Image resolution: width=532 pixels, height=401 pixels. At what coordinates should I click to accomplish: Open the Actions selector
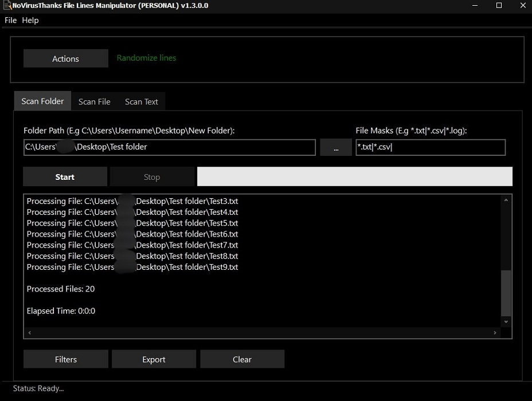(65, 58)
